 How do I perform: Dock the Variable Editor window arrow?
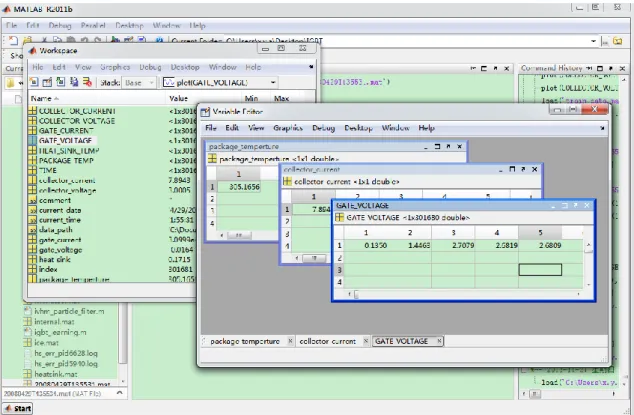[602, 128]
